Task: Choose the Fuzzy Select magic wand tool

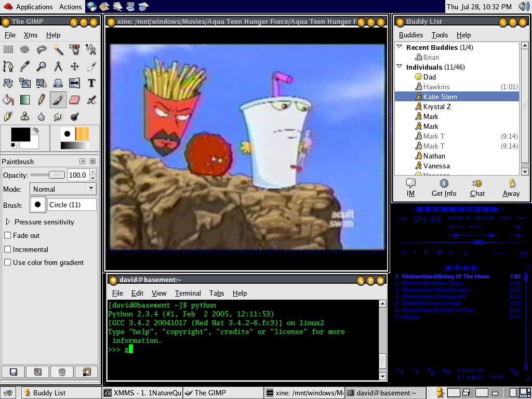Action: [58, 49]
